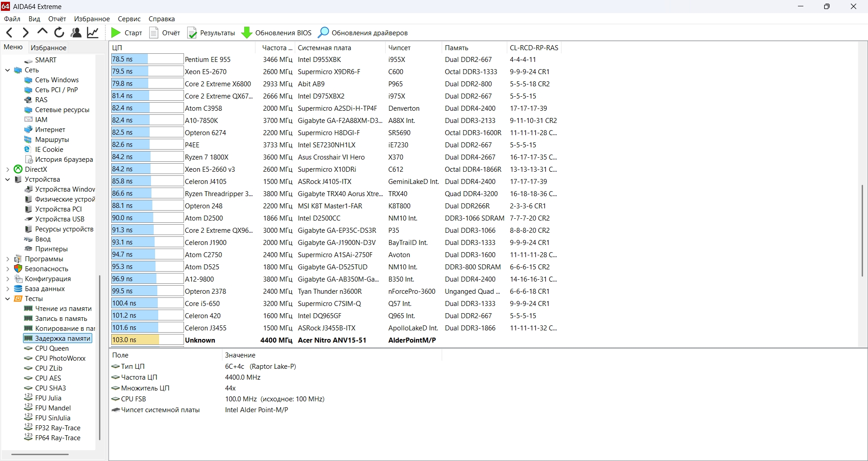Click the IE Cookie icon
868x461 pixels.
coord(28,150)
